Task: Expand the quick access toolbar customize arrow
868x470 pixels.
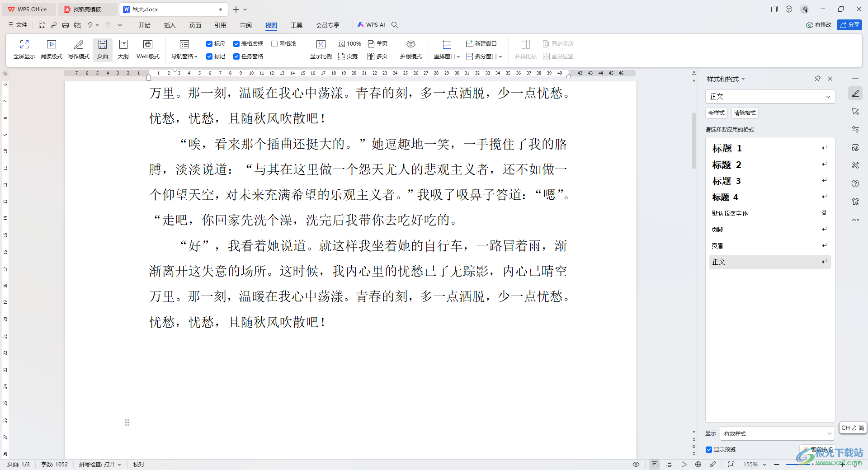Action: tap(120, 25)
